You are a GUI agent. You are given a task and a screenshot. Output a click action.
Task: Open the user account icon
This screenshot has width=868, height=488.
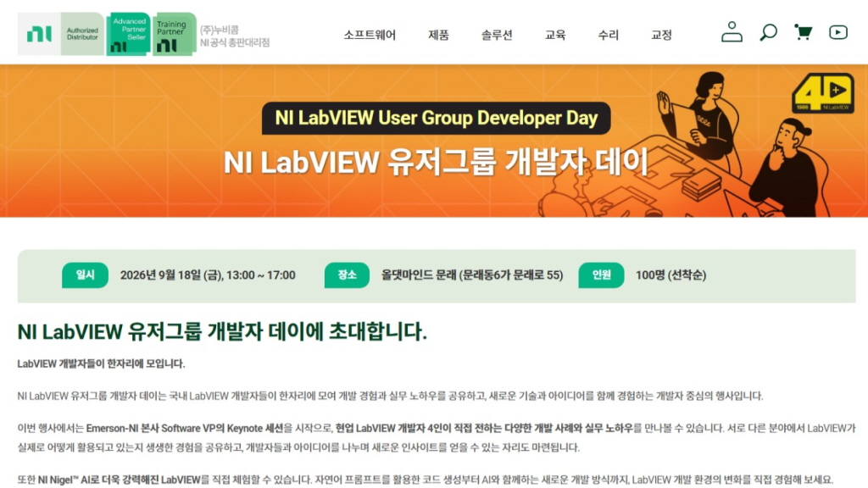pyautogui.click(x=732, y=32)
